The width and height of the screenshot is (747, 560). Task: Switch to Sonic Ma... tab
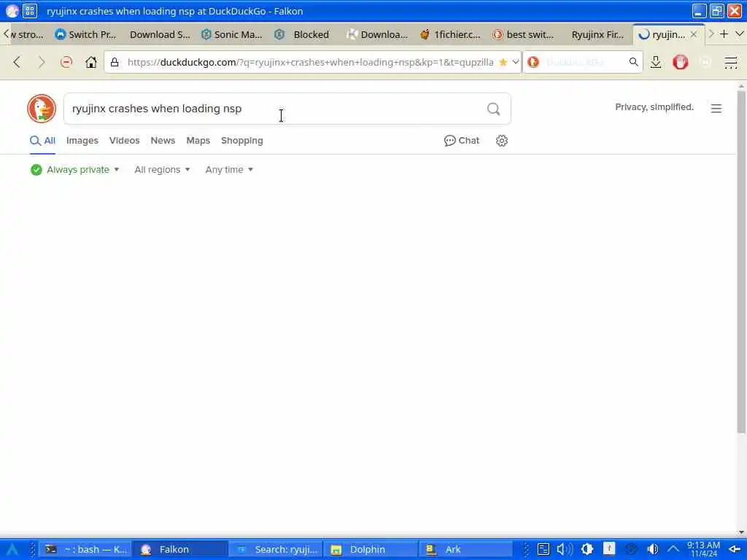pos(232,34)
